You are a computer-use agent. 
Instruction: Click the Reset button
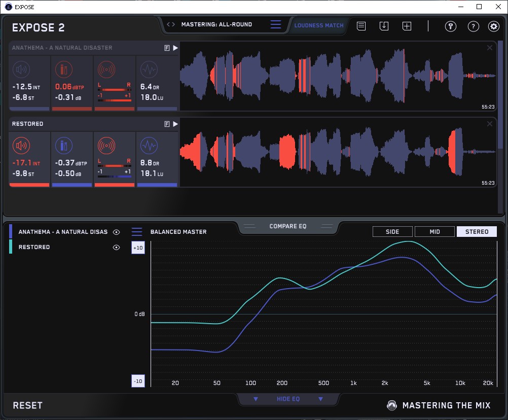coord(28,405)
